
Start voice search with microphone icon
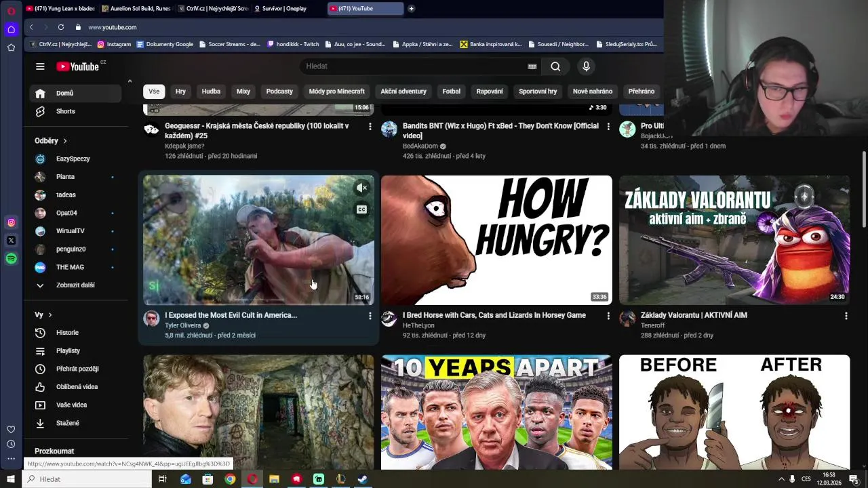click(x=587, y=66)
